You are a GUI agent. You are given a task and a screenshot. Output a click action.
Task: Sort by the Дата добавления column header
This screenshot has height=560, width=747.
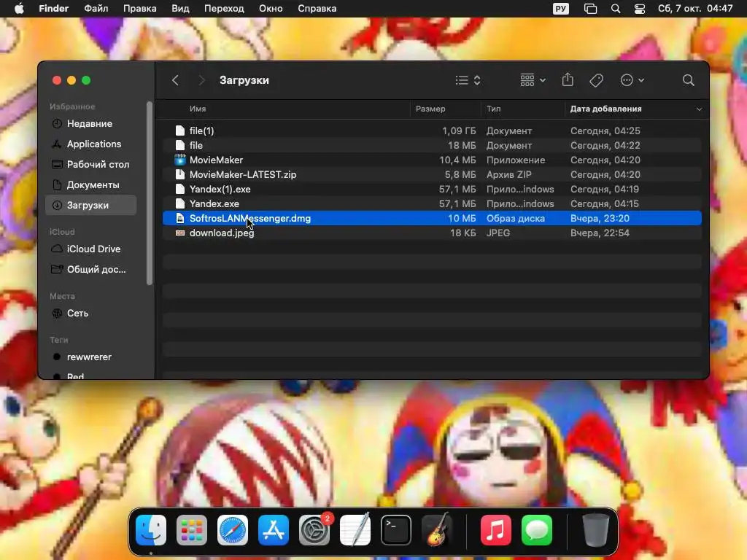click(x=605, y=109)
